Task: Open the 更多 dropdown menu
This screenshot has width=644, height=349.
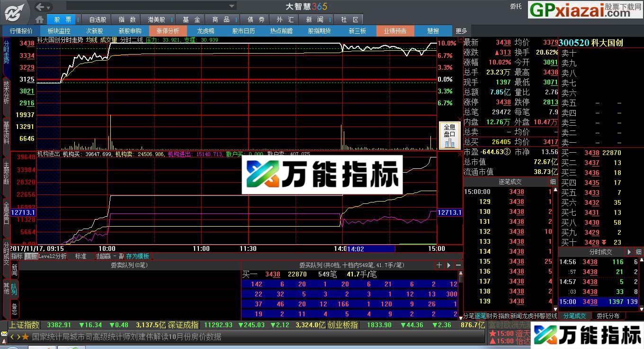Action: (460, 30)
